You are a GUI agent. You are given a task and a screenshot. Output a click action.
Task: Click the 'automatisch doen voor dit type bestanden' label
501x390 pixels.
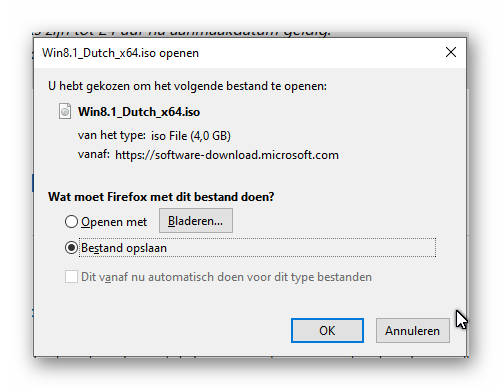coord(260,277)
